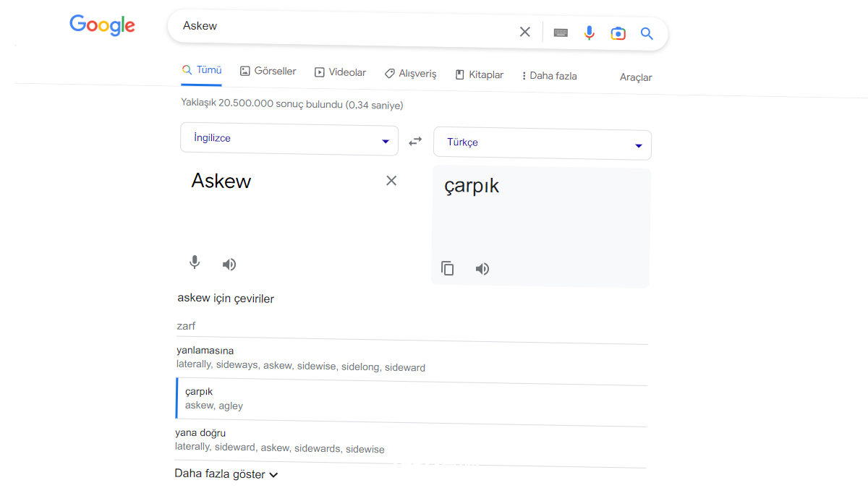This screenshot has width=868, height=488.
Task: Click the Google logo
Action: [102, 25]
